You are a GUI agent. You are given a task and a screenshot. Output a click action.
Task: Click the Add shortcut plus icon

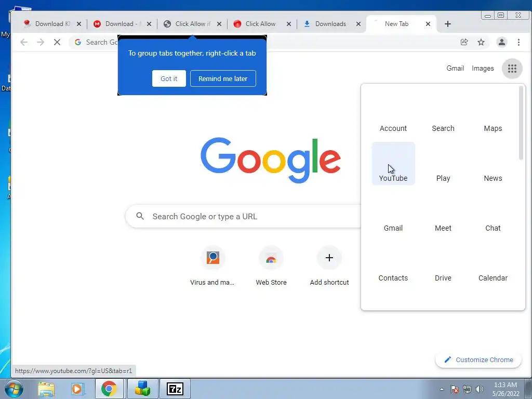(329, 258)
